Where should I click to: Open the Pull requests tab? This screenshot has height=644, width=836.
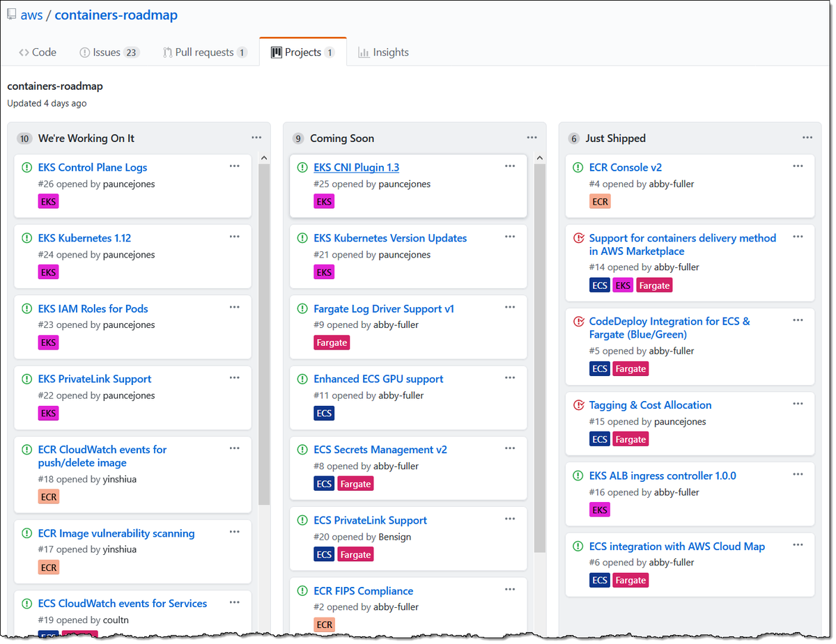(205, 52)
